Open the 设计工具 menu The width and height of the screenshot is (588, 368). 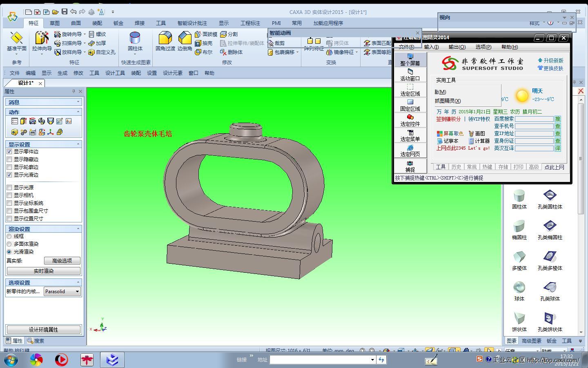point(115,73)
